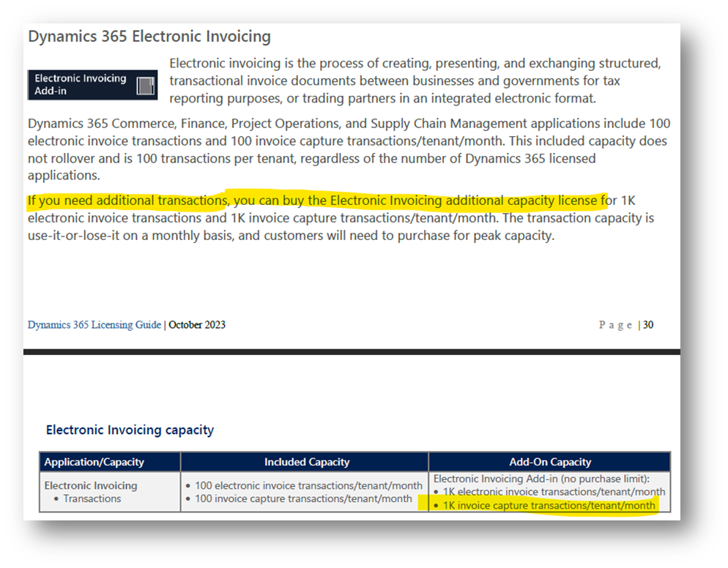Click 100 invoice capture transactions/tenant/month cell text

[x=303, y=498]
